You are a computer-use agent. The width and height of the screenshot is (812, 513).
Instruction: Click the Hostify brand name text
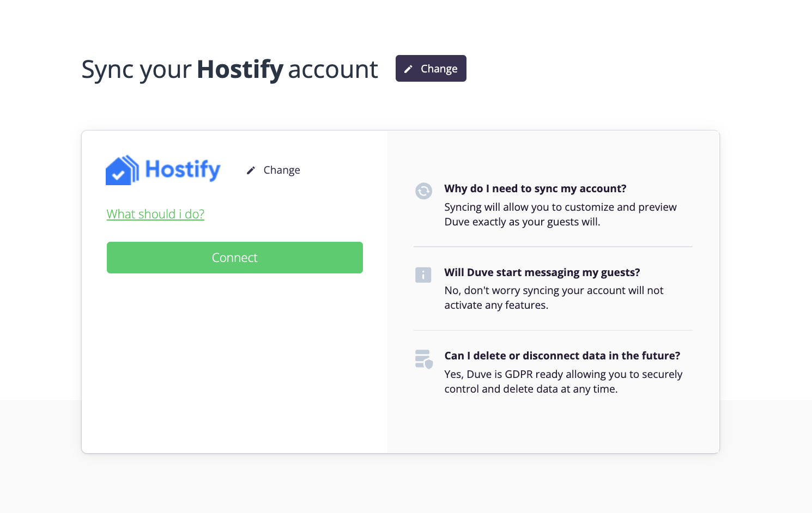point(183,169)
